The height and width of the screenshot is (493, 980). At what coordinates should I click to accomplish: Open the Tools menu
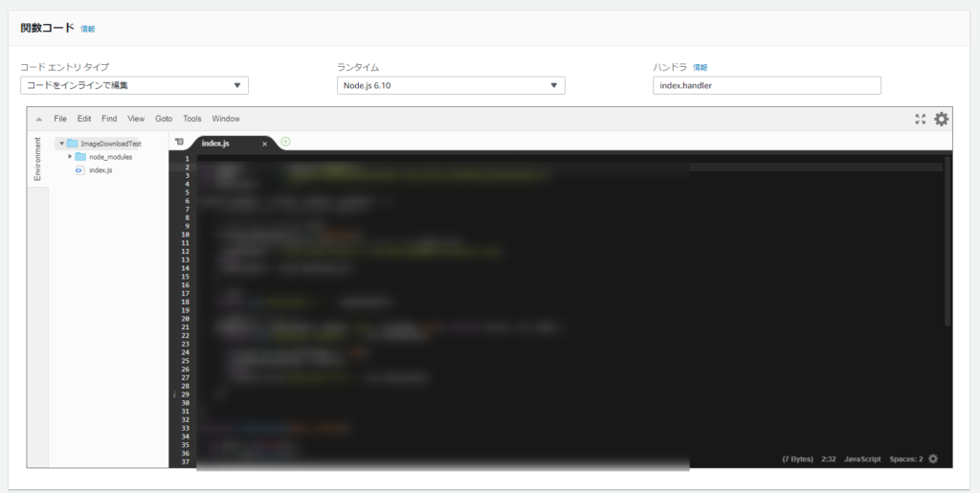click(191, 119)
